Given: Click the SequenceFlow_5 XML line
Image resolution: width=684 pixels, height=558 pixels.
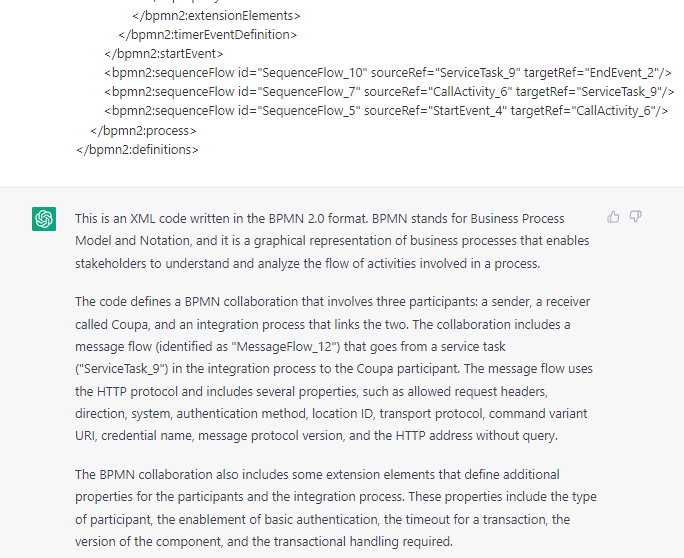Looking at the screenshot, I should [x=386, y=111].
